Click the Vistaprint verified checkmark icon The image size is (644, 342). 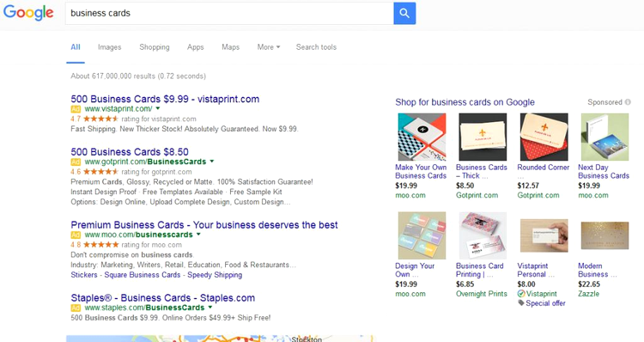(521, 294)
